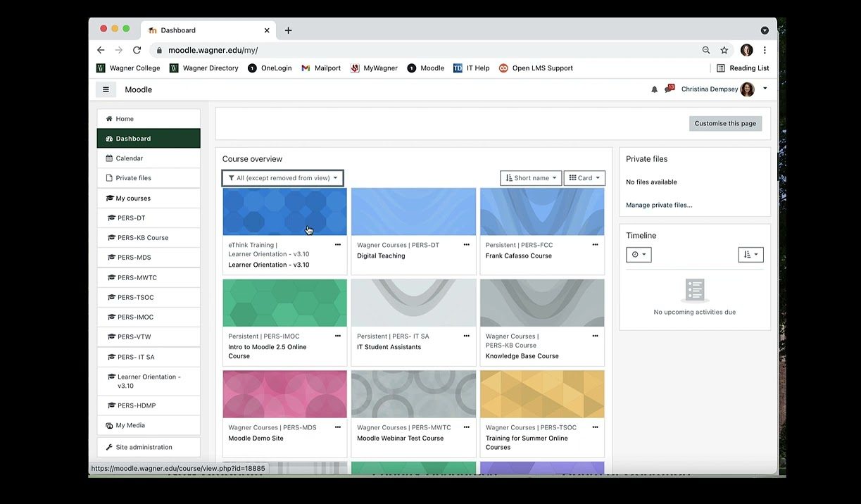Open Site administration in the sidebar
Image resolution: width=861 pixels, height=504 pixels.
[149, 447]
